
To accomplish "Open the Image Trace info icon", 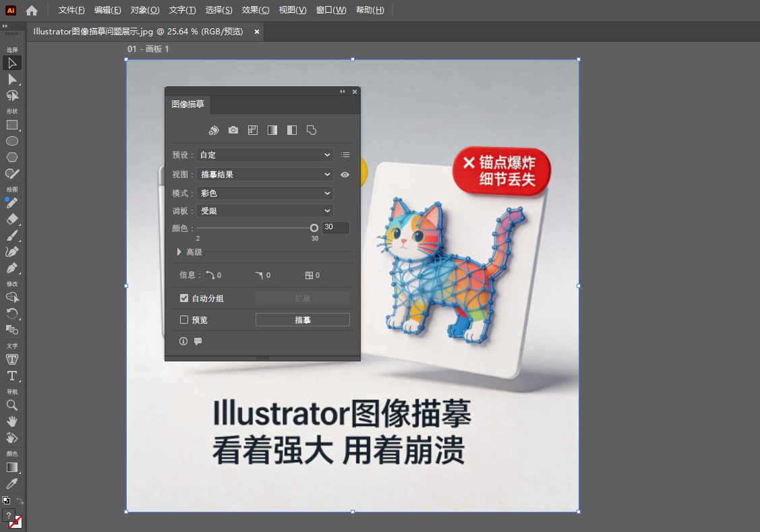I will pos(183,341).
